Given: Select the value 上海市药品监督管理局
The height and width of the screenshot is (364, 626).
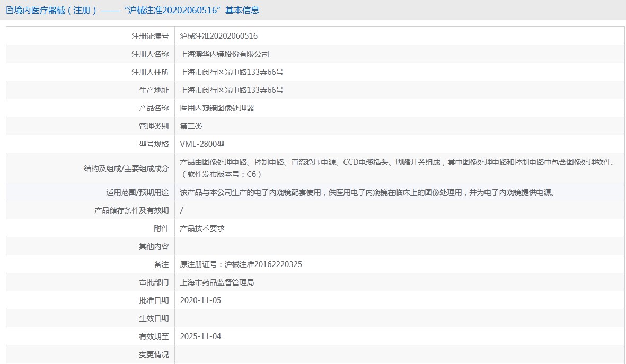Looking at the screenshot, I should pos(217,282).
